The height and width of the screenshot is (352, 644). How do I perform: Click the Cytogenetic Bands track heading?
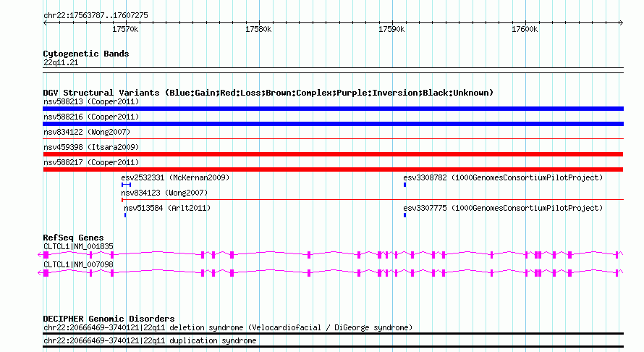pyautogui.click(x=86, y=54)
